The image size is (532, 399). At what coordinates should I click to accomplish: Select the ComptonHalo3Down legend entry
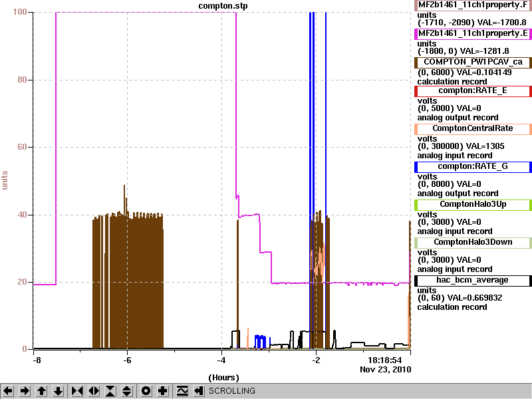click(x=473, y=243)
